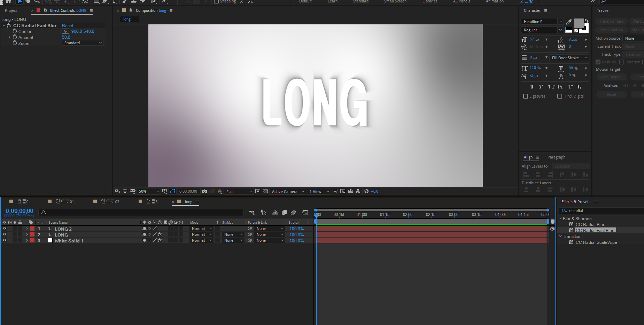Expand the Amount property twirl arrow
The image size is (644, 325).
point(9,37)
